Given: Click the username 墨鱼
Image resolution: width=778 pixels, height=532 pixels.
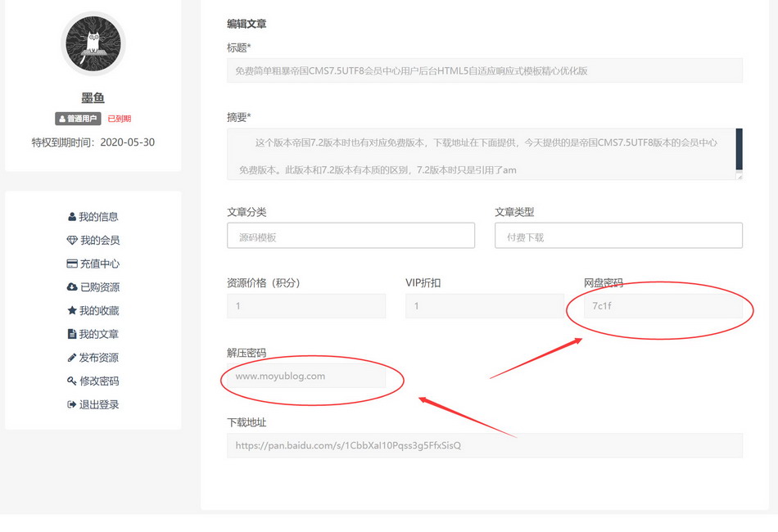Looking at the screenshot, I should (93, 97).
